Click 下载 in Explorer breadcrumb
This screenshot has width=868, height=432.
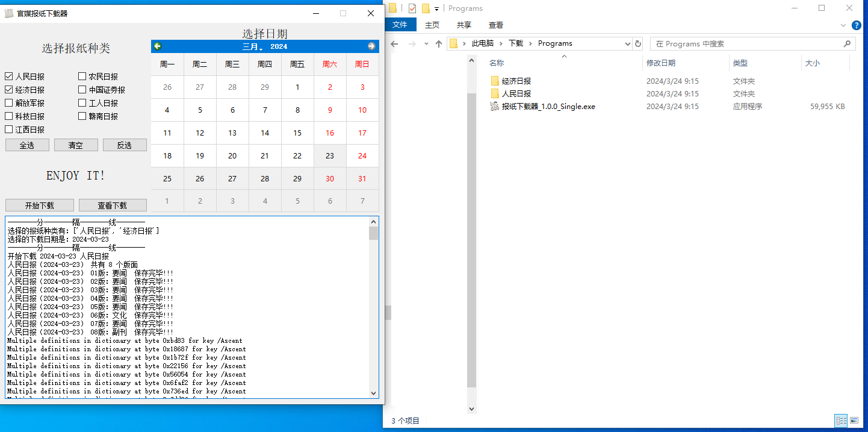coord(516,43)
